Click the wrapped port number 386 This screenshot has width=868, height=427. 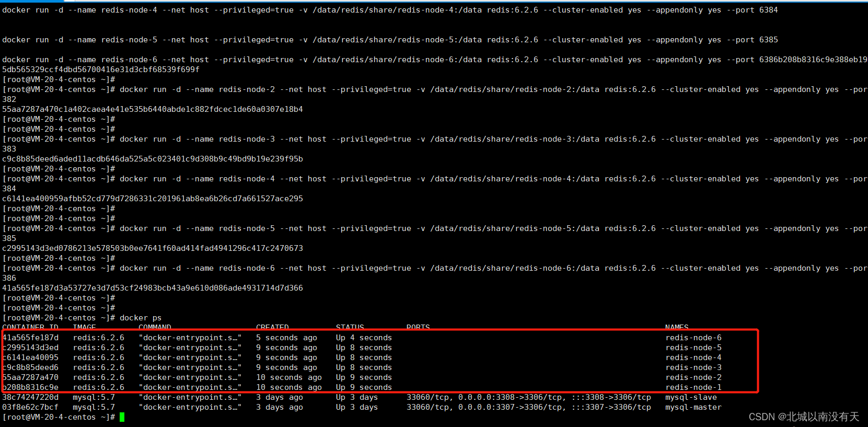coord(9,278)
